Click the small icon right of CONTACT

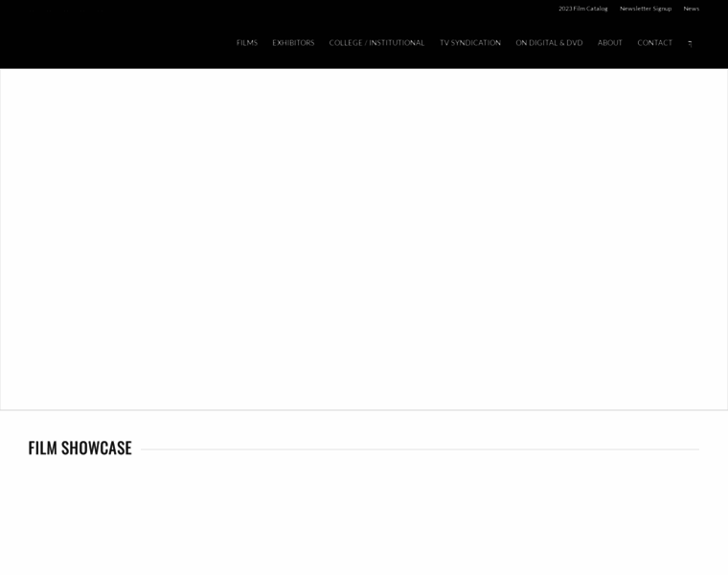(690, 44)
